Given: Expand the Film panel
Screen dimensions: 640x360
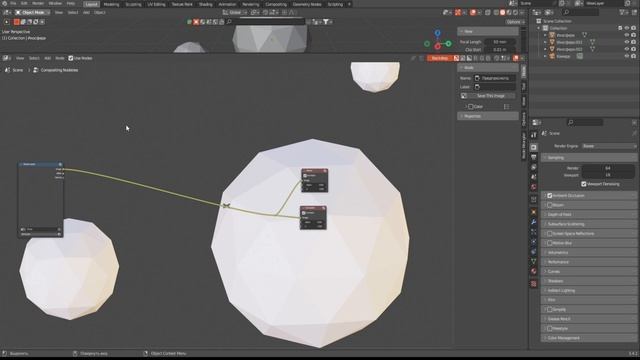Looking at the screenshot, I should tap(589, 300).
